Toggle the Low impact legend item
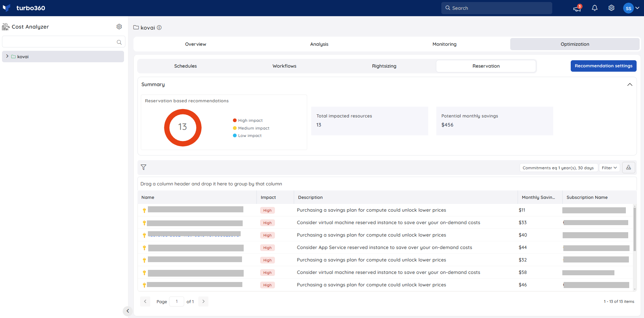644x318 pixels. (247, 136)
